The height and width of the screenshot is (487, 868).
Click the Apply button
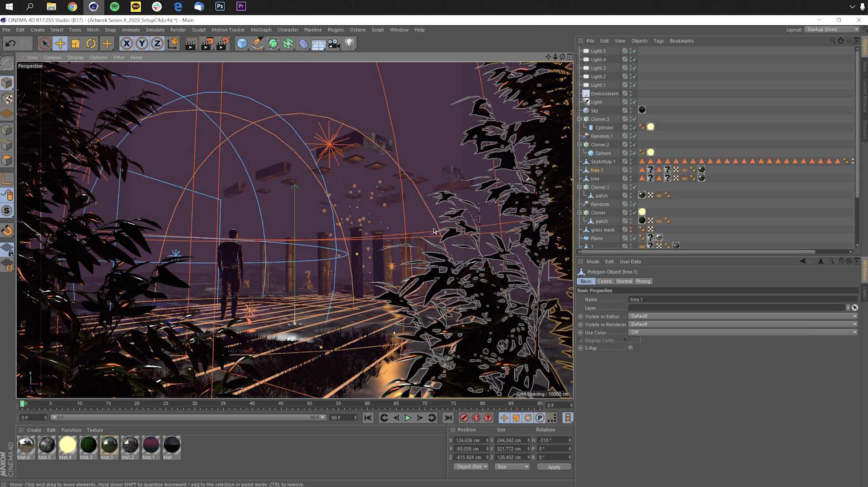(x=554, y=467)
